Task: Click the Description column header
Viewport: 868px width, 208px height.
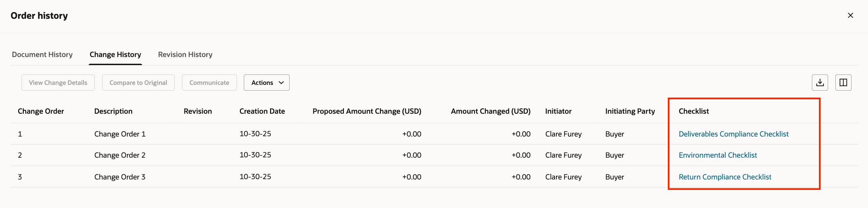Action: coord(113,111)
